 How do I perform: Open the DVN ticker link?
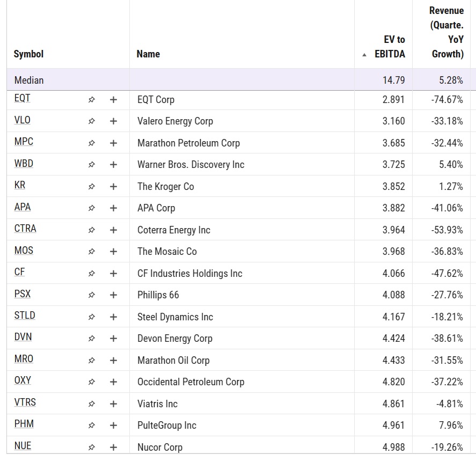click(x=23, y=337)
